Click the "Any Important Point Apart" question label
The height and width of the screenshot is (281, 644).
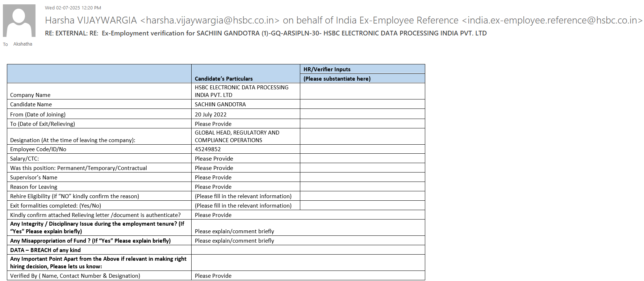98,263
